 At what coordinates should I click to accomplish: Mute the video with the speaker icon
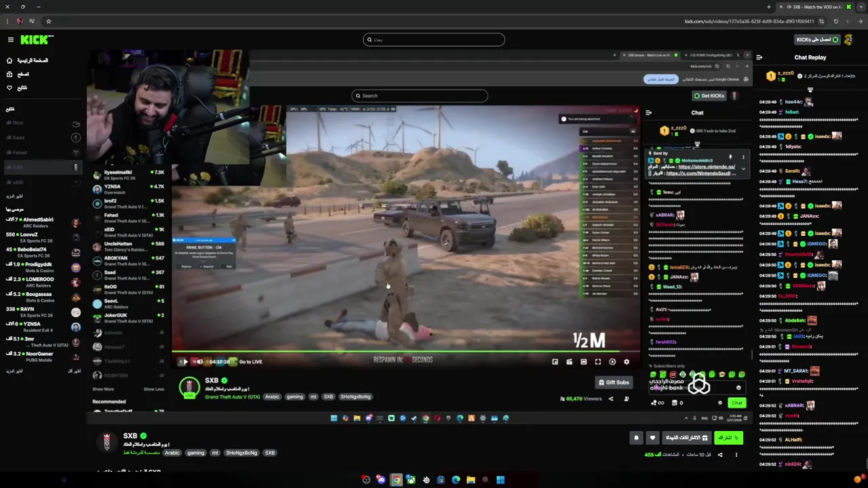(199, 362)
